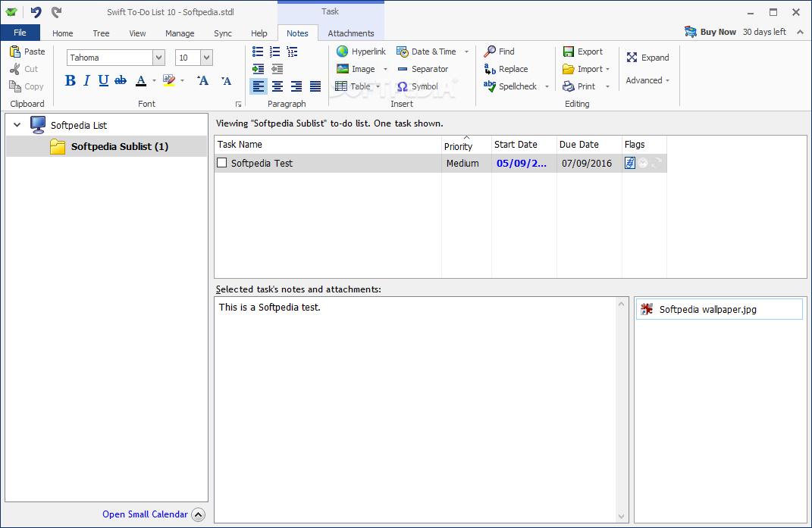Switch to the Manage tab
This screenshot has width=812, height=528.
[180, 33]
